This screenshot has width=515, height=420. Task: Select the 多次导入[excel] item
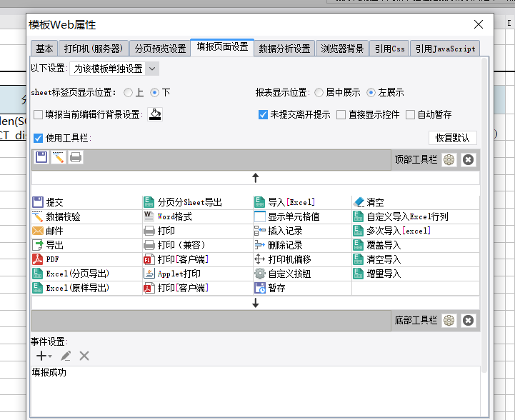pos(416,231)
